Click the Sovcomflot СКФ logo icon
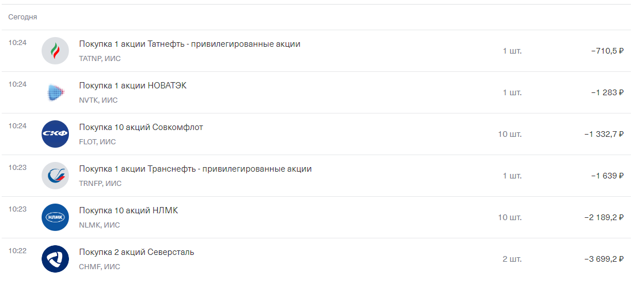 click(x=55, y=134)
